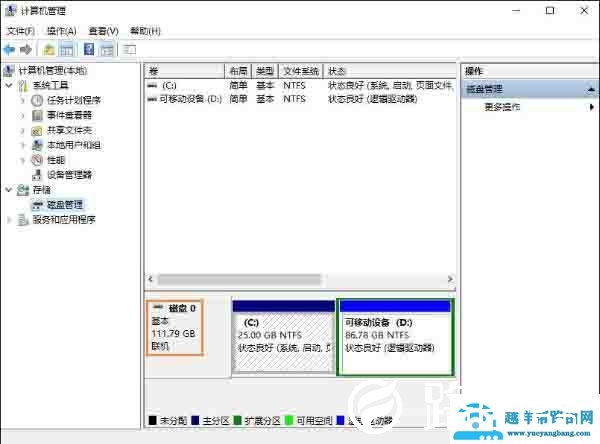
Task: Expand the 本地用户和组 node
Action: 22,145
